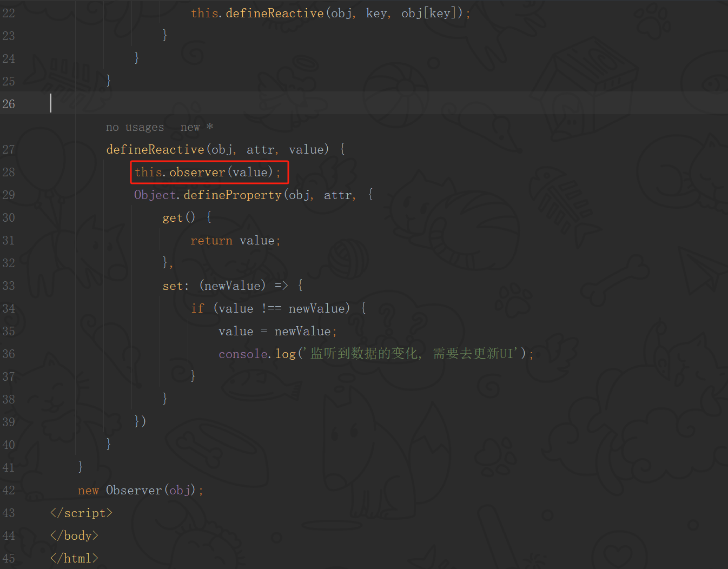Click gutter line number 40
The image size is (728, 569).
pos(9,445)
